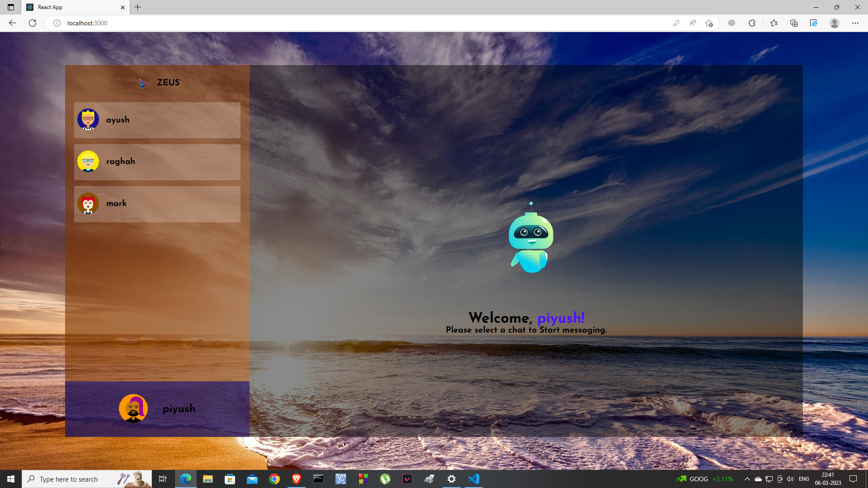The height and width of the screenshot is (488, 868).
Task: Refresh the localhost page
Action: [x=33, y=23]
